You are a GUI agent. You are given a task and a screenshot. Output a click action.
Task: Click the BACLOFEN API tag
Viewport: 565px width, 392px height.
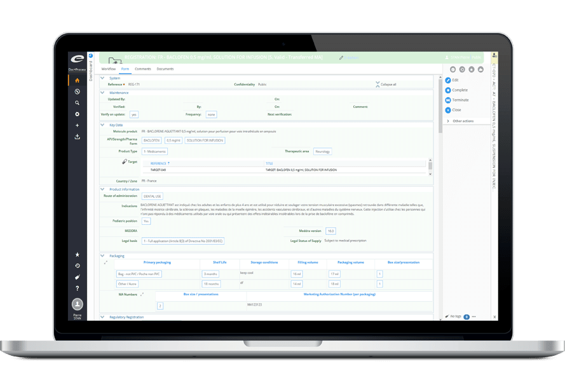click(x=151, y=140)
